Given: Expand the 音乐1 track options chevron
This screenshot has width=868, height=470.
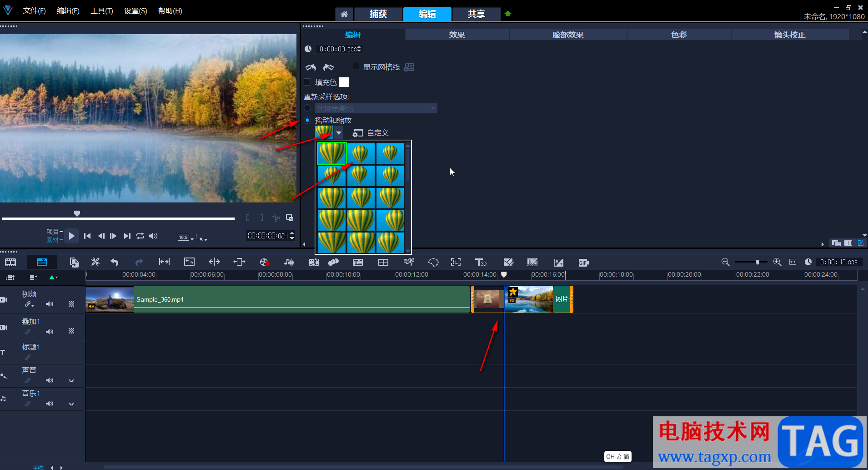Looking at the screenshot, I should click(71, 404).
